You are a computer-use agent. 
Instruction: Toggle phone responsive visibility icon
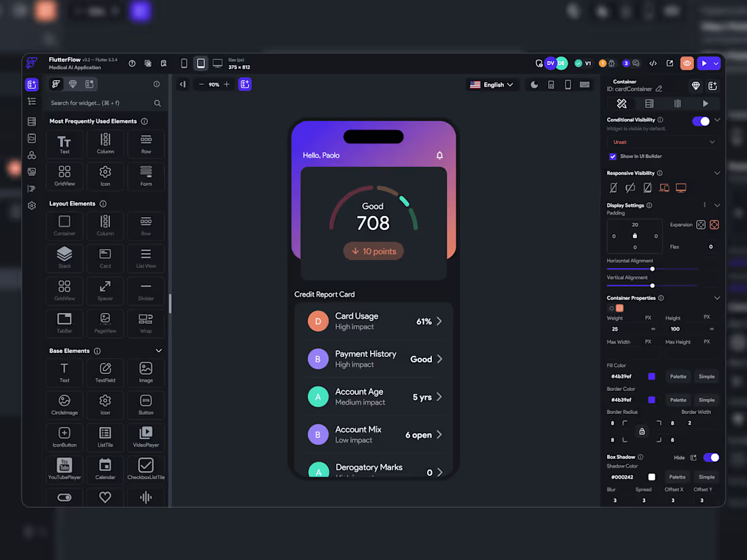tap(614, 188)
